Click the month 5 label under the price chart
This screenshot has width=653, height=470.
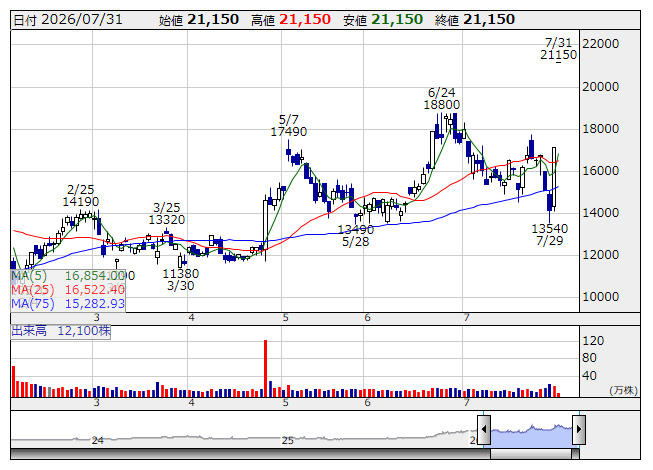pyautogui.click(x=285, y=318)
